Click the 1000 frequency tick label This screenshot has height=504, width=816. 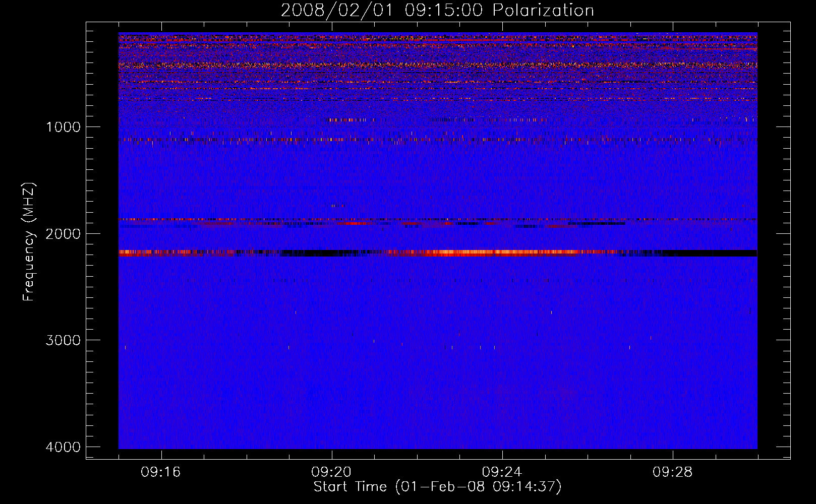coord(63,127)
